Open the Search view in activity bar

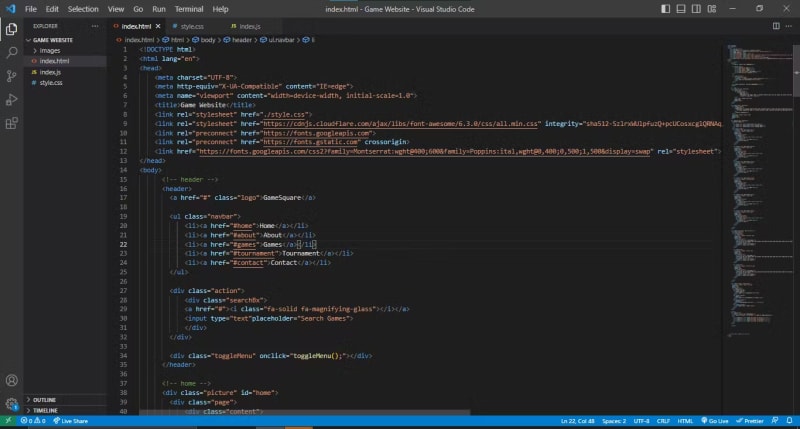click(x=11, y=53)
